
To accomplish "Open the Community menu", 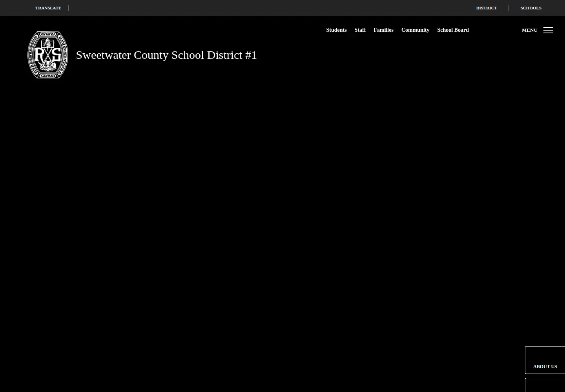I will click(415, 30).
